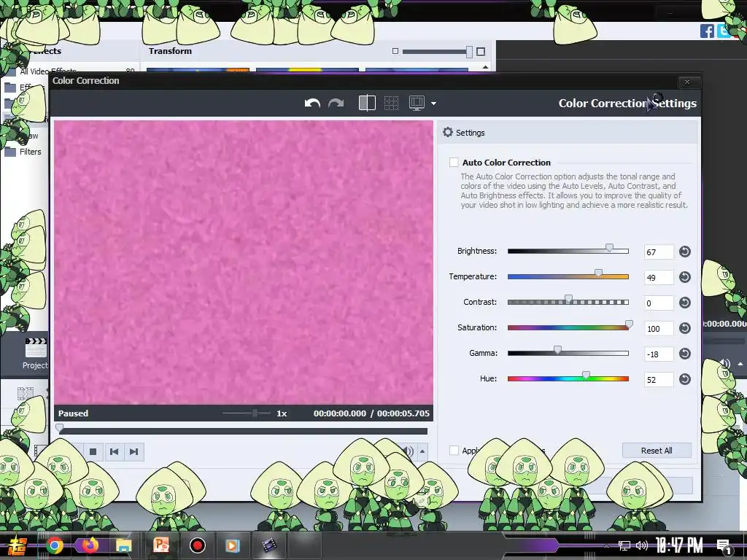Redo the color correction change
This screenshot has height=560, width=747.
336,104
